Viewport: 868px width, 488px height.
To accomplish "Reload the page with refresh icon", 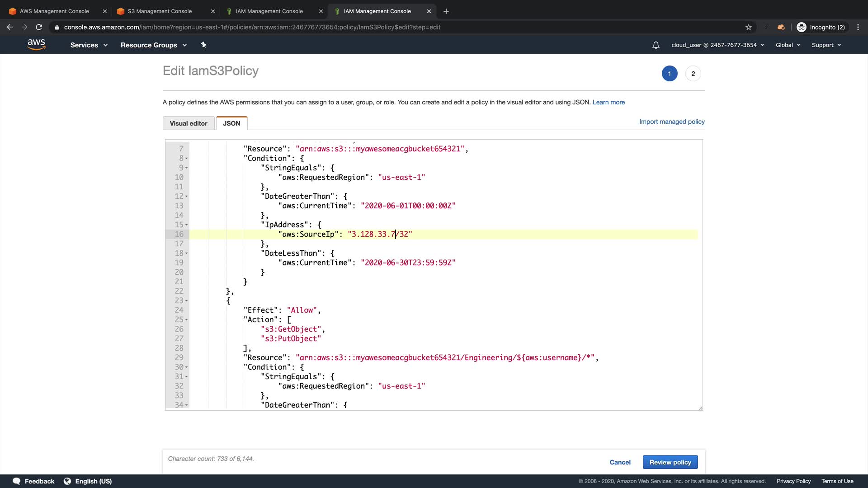I will click(39, 27).
